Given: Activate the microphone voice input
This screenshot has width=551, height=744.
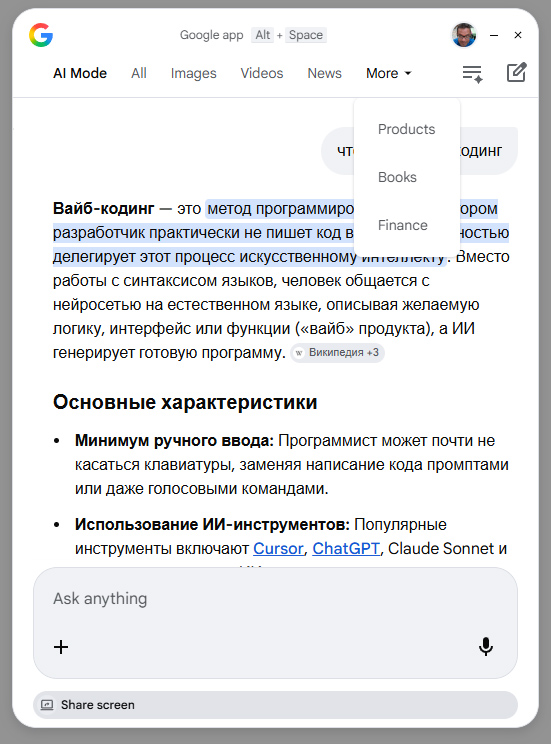Looking at the screenshot, I should point(486,647).
